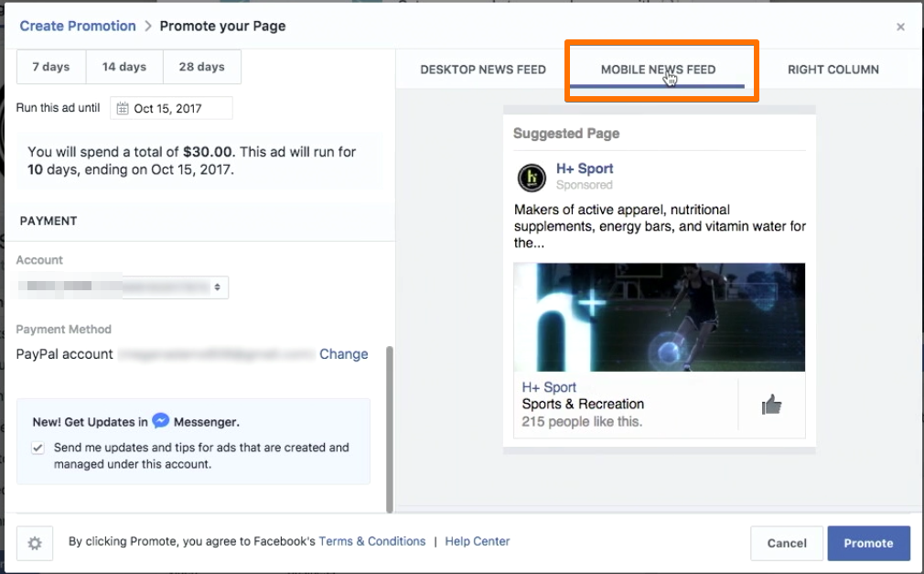Click the H+ Sport page name heading

point(585,168)
